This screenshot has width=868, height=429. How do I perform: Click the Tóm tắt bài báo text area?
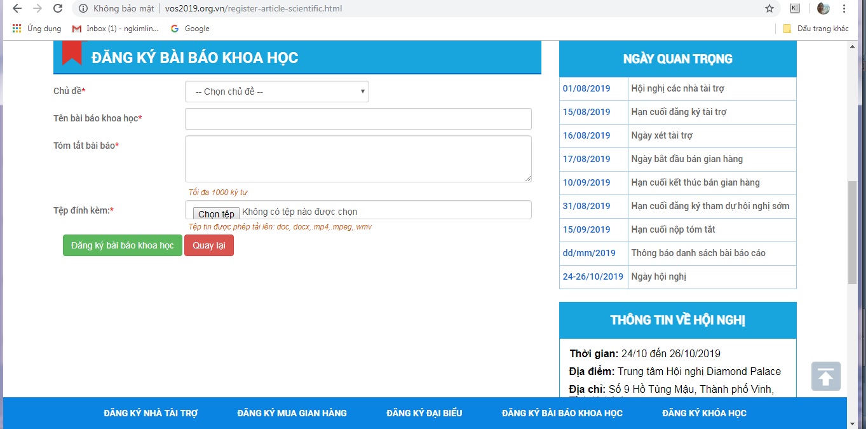[358, 159]
